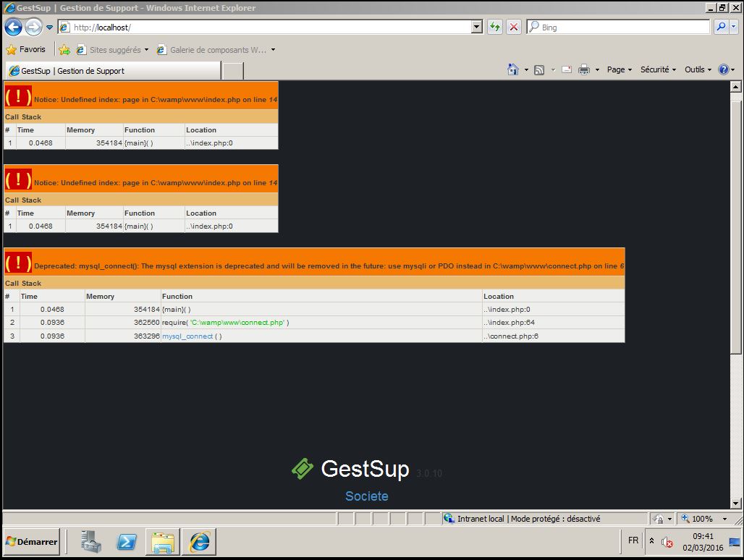Expand the Print dropdown arrow
This screenshot has width=744, height=560.
tap(597, 69)
